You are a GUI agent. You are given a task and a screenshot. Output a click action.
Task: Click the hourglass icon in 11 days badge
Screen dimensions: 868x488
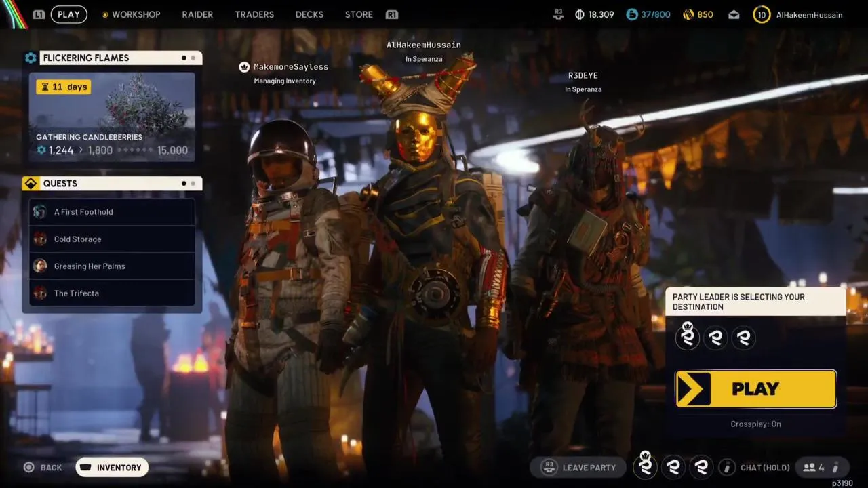45,87
